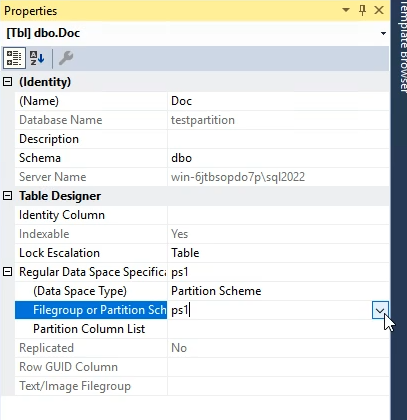Open the [Tbl] dbo.Doc object selector

[383, 33]
